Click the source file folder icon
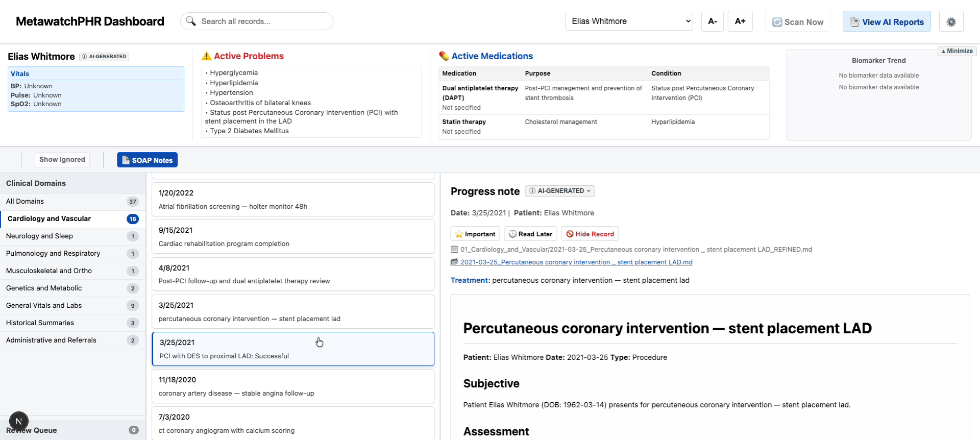980x440 pixels. click(x=454, y=262)
